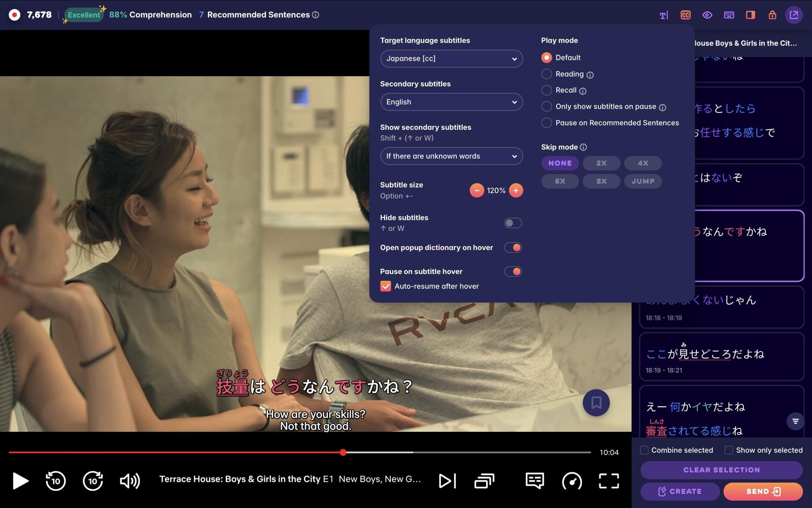
Task: Click the eye visibility icon in top toolbar
Action: point(707,15)
